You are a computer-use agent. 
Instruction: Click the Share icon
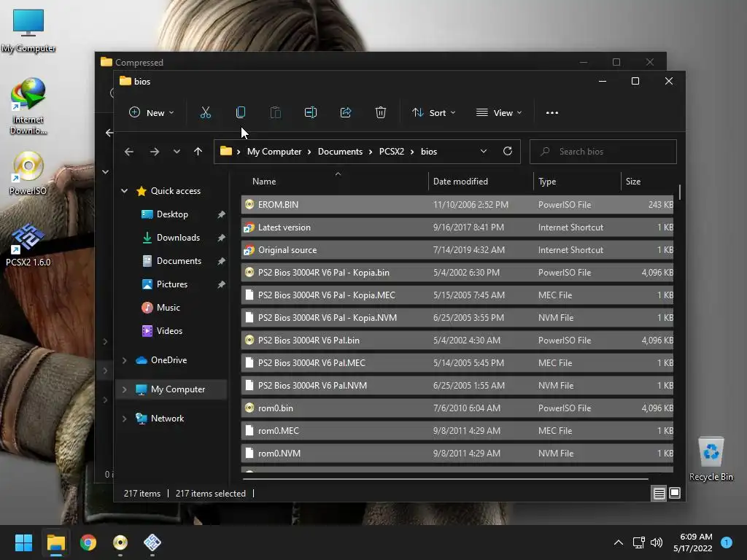click(346, 113)
